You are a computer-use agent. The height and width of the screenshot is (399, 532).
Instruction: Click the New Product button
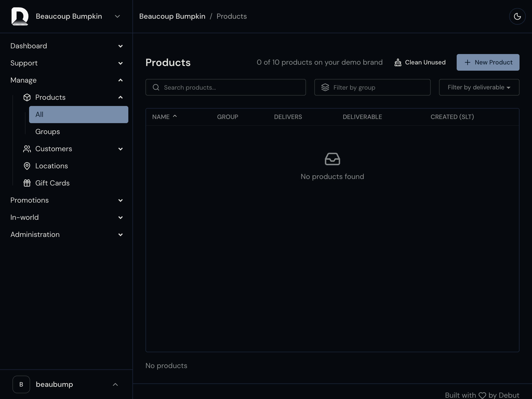(x=488, y=62)
